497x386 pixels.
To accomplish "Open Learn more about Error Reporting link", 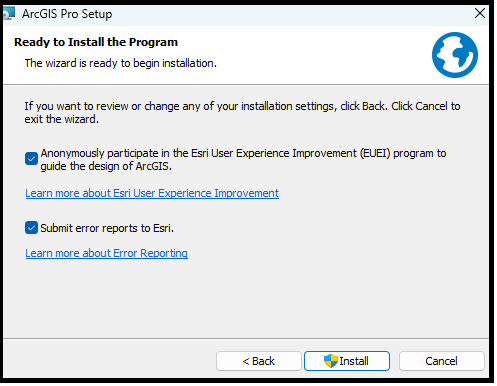I will 106,253.
